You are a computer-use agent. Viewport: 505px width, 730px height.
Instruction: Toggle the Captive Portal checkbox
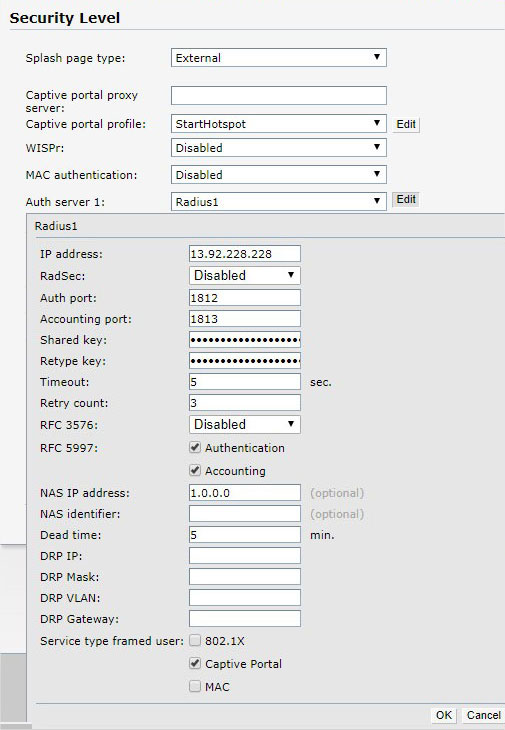pos(195,663)
